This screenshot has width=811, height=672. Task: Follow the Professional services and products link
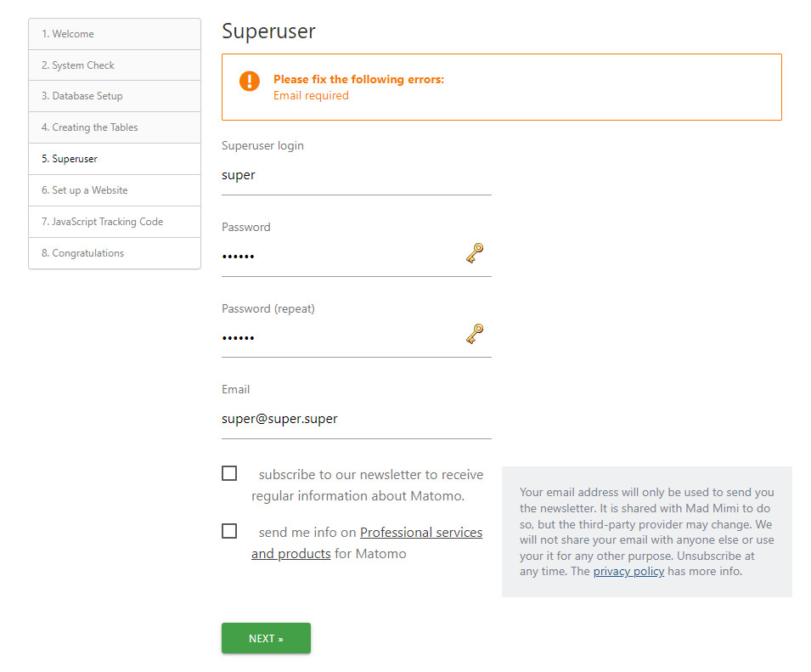pyautogui.click(x=420, y=533)
